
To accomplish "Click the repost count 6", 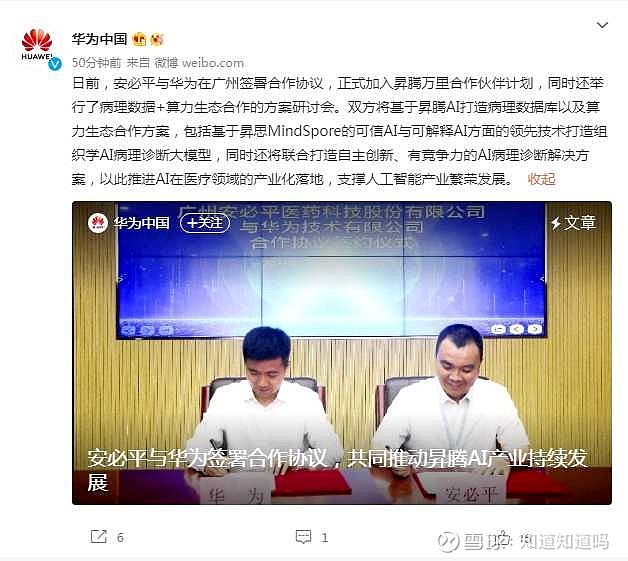I will click(x=120, y=537).
